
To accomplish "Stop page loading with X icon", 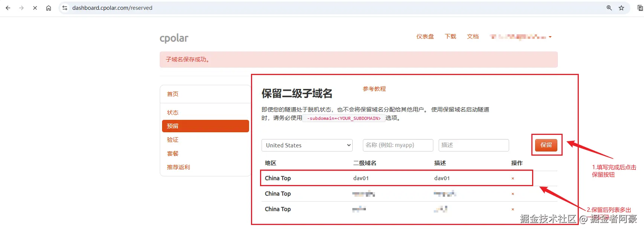I will pyautogui.click(x=35, y=8).
